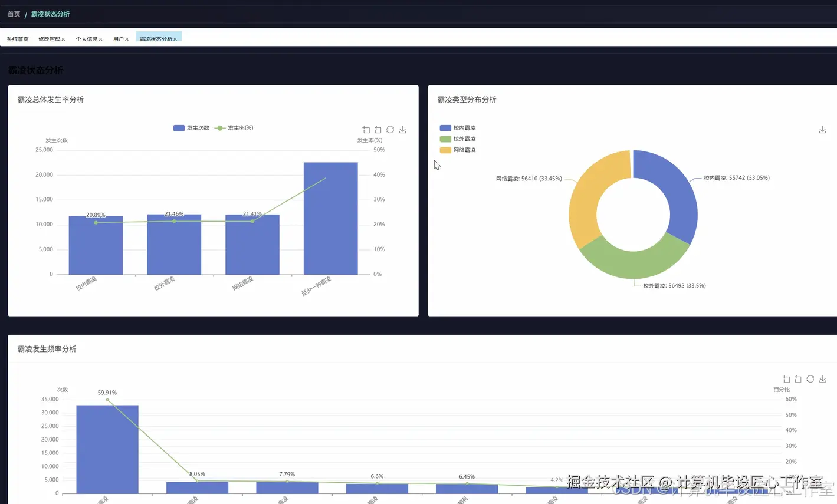Viewport: 837px width, 504px height.
Task: Click the 至少一种霸凌 tallest bar
Action: (x=330, y=218)
